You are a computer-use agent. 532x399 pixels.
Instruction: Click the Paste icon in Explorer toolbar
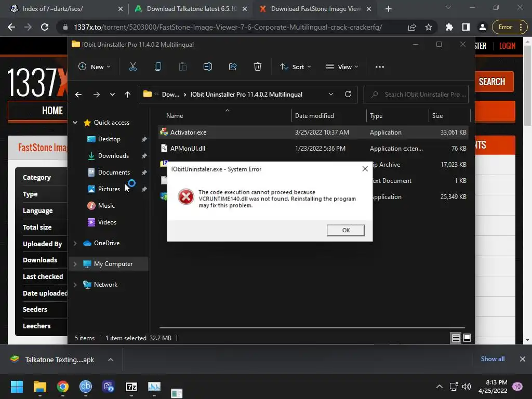click(x=182, y=67)
